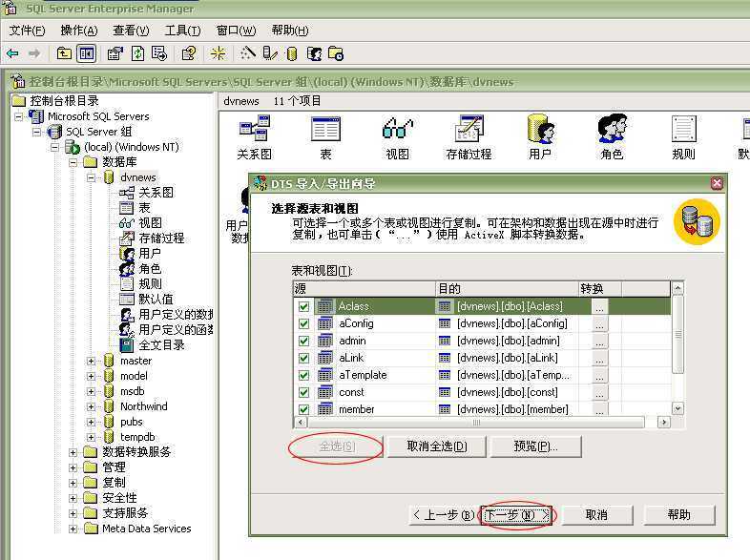Image resolution: width=750 pixels, height=560 pixels.
Task: Click the table list horizontal scrollbar thumb
Action: pos(476,423)
